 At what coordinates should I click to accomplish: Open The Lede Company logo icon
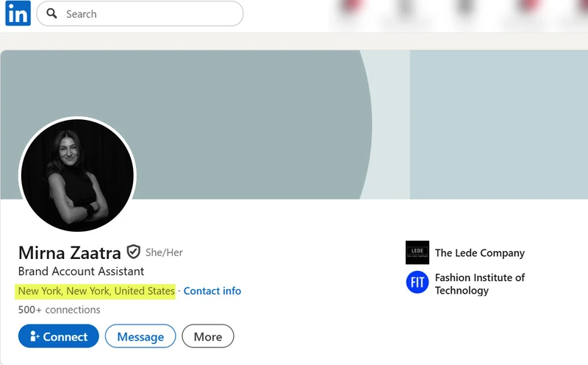(417, 252)
